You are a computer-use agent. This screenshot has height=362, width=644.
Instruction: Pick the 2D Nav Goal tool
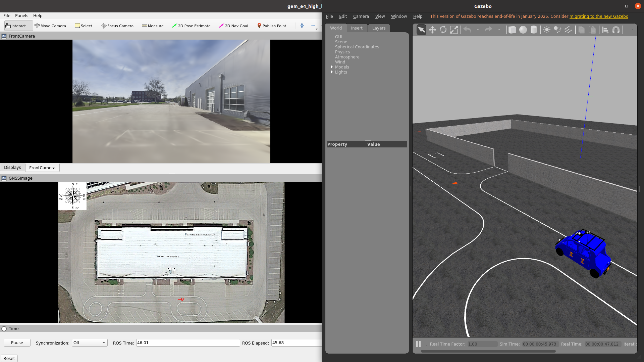tap(233, 26)
